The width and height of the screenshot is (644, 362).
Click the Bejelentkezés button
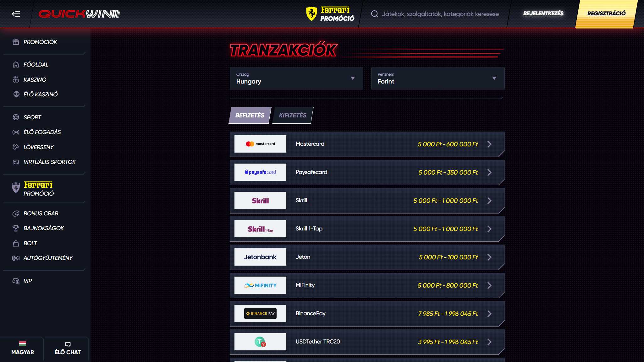pyautogui.click(x=543, y=14)
